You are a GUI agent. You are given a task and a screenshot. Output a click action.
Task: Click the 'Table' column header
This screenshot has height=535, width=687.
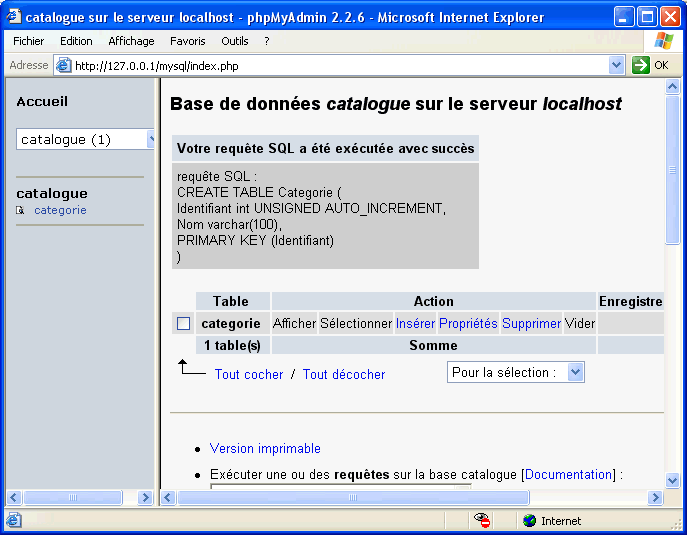coord(231,301)
